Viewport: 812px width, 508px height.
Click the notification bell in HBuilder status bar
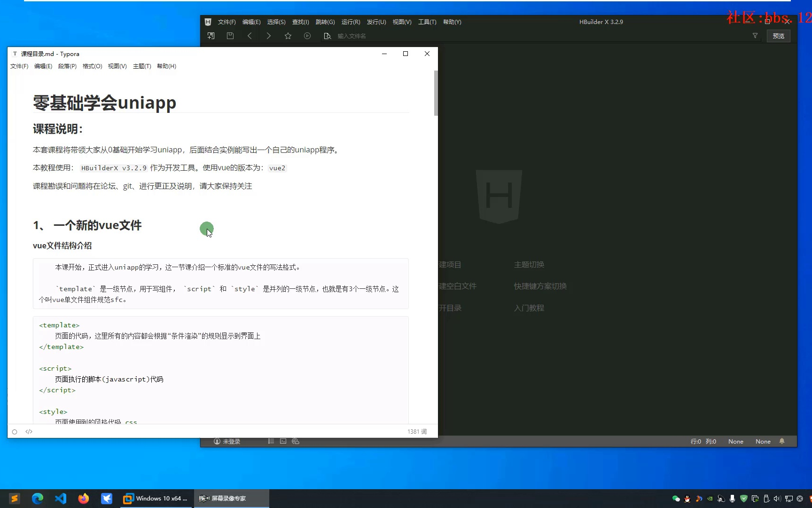tap(782, 441)
